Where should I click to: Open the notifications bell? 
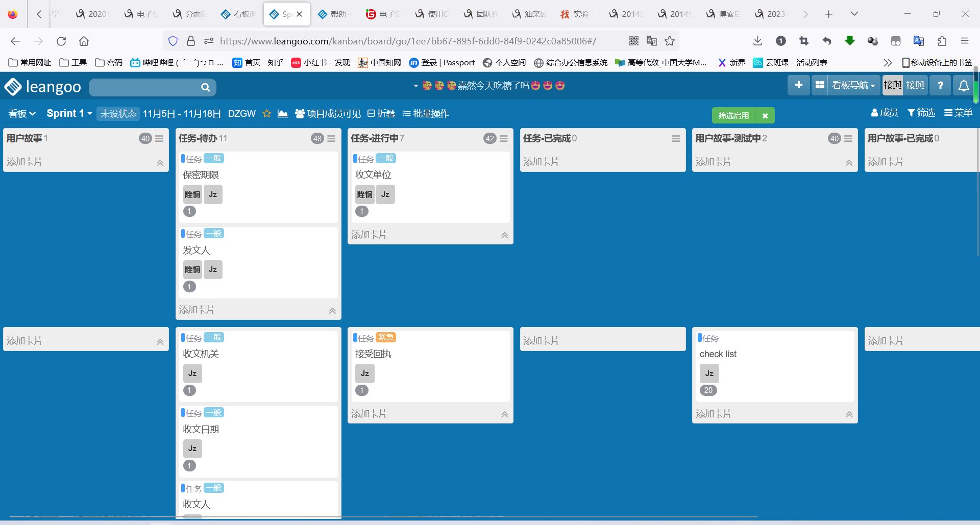tap(964, 85)
